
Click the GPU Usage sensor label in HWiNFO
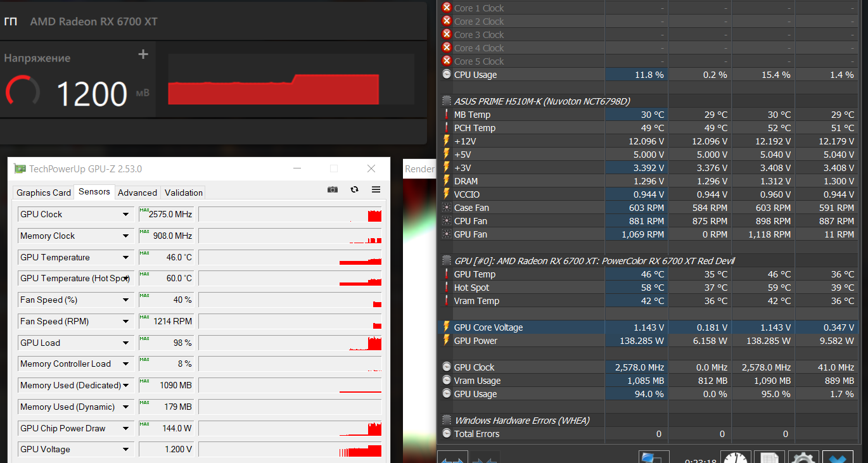coord(476,394)
